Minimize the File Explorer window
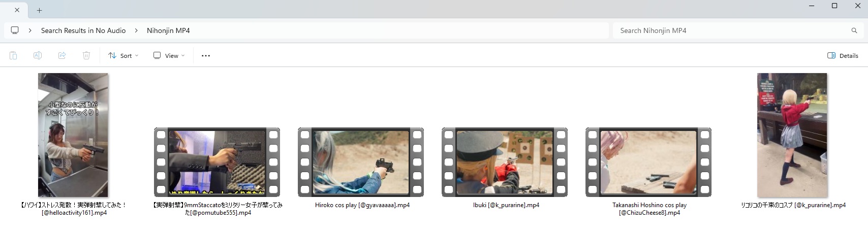Viewport: 868px width, 231px height. click(812, 6)
